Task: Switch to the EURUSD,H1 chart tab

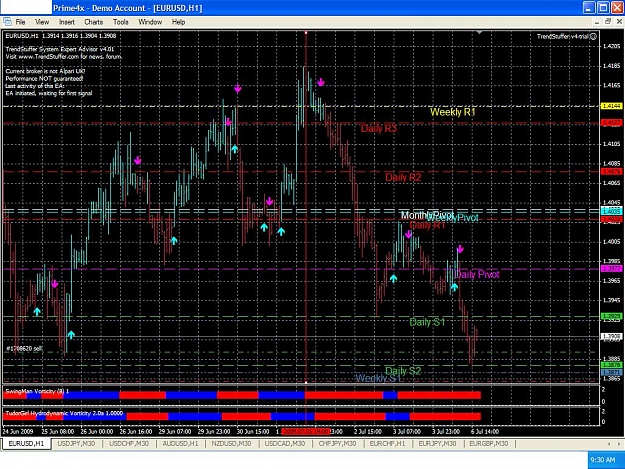Action: pyautogui.click(x=26, y=443)
